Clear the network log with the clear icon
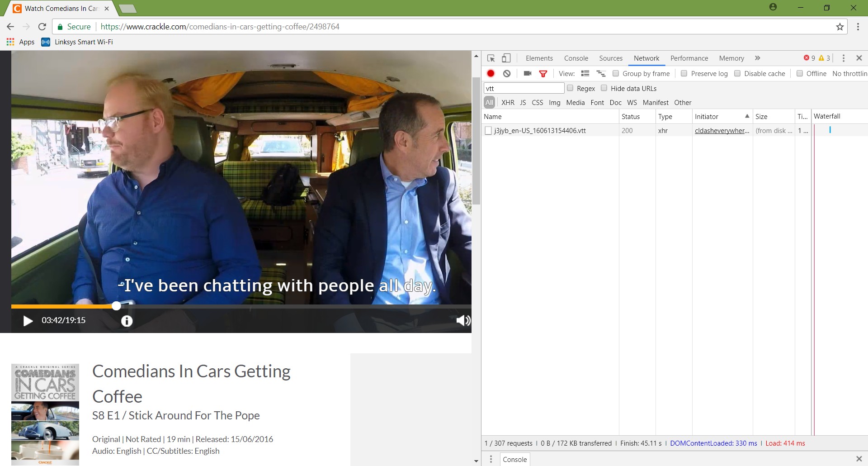This screenshot has width=868, height=466. click(x=507, y=73)
